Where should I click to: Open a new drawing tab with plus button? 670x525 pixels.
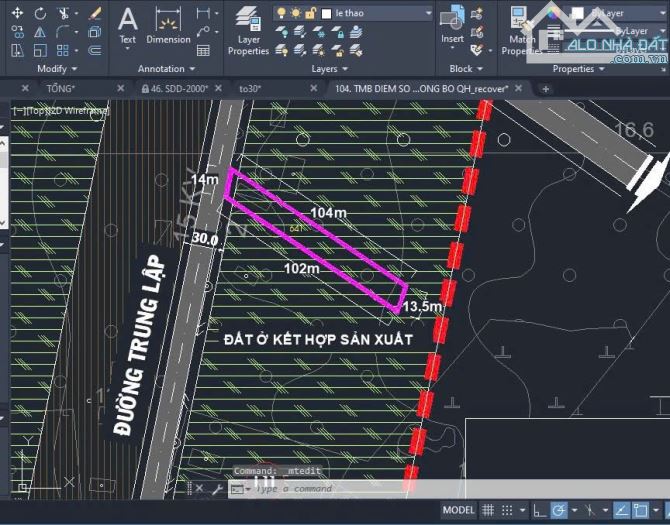[545, 89]
